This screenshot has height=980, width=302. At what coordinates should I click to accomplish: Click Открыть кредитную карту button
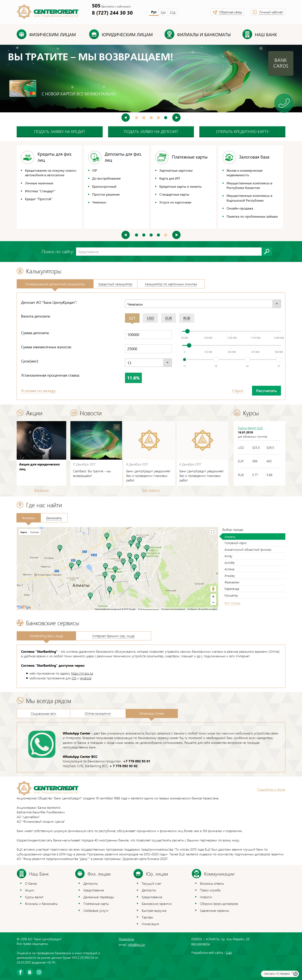click(242, 132)
